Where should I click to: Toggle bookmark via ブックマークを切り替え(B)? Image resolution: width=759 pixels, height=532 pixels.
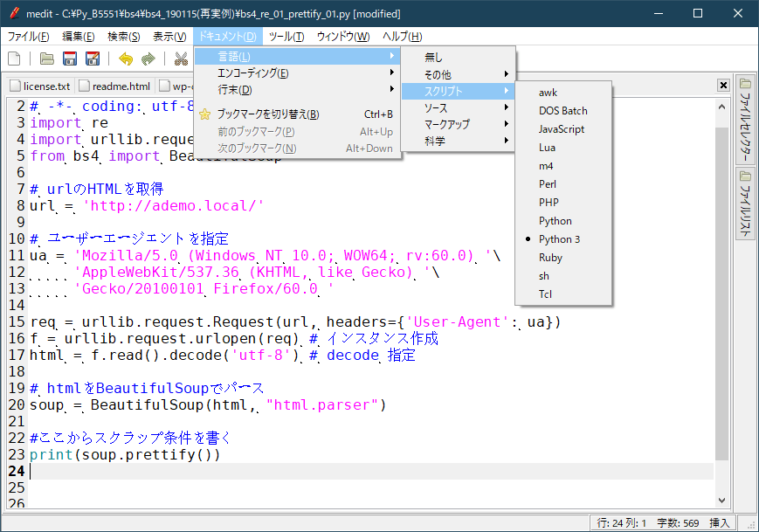point(297,114)
